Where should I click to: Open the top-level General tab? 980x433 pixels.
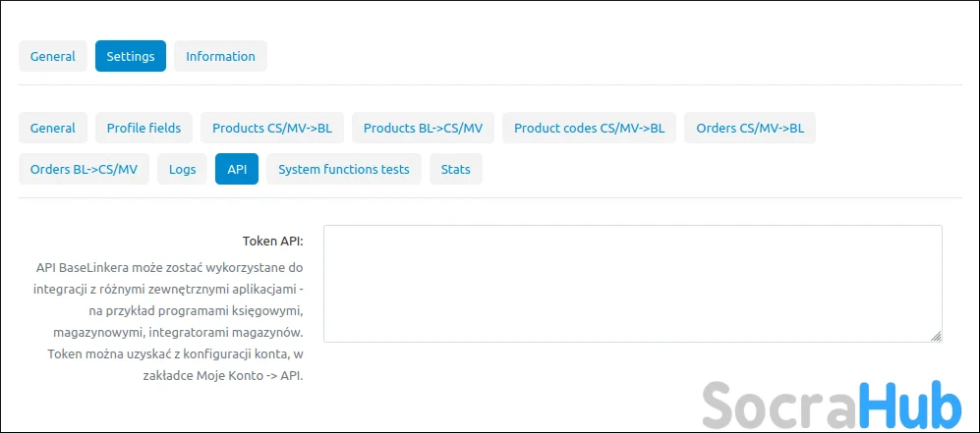(x=53, y=56)
